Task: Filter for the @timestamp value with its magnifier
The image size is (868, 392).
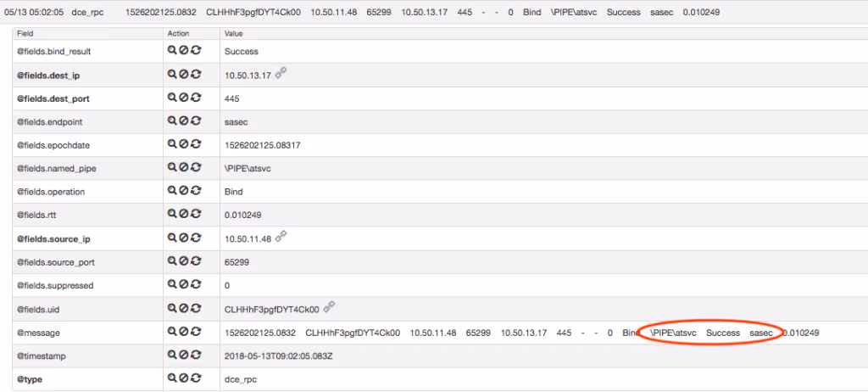Action: 172,355
